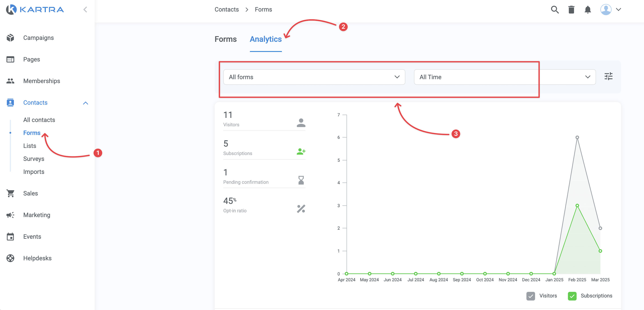Collapse the Contacts sidebar section

pos(86,103)
